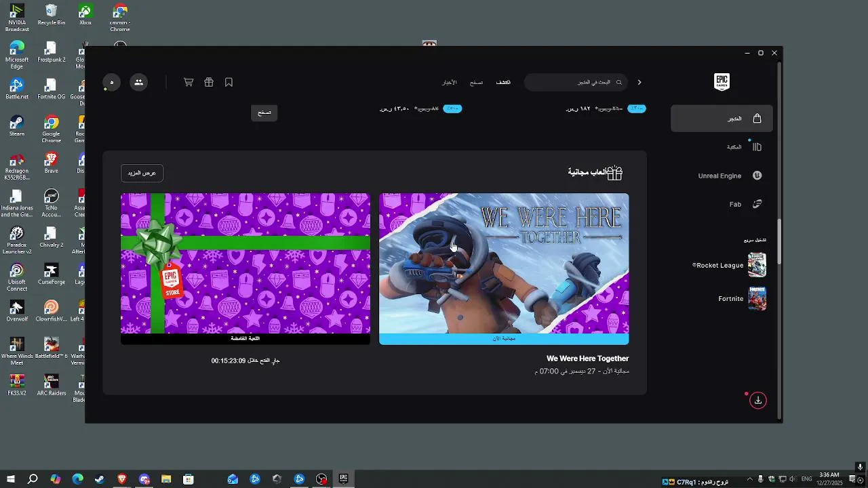Open the downloads icon in sidebar
This screenshot has width=868, height=488.
pyautogui.click(x=757, y=401)
